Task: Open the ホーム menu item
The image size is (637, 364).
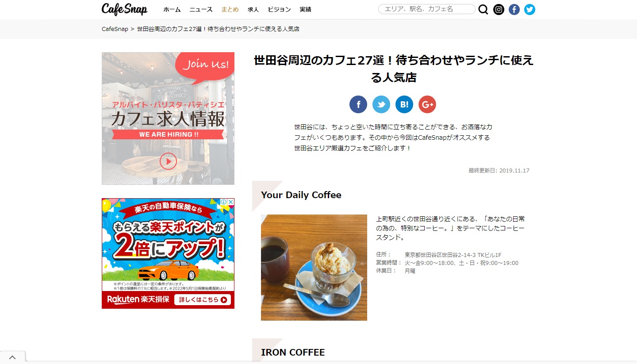Action: (172, 9)
